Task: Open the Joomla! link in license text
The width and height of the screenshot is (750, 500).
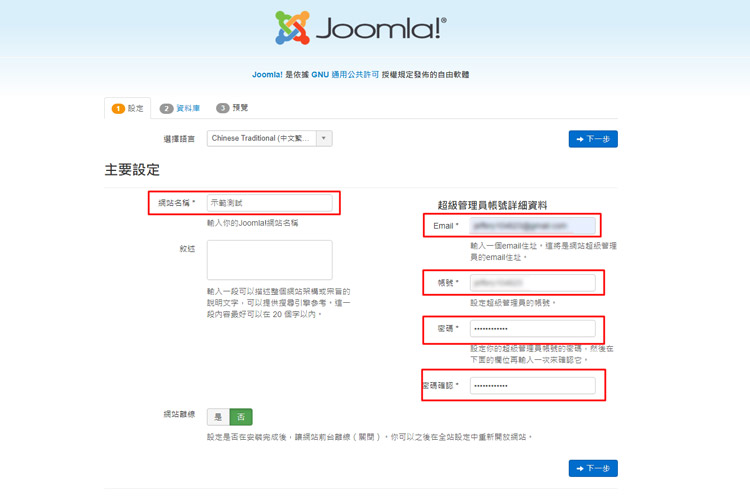Action: (267, 75)
